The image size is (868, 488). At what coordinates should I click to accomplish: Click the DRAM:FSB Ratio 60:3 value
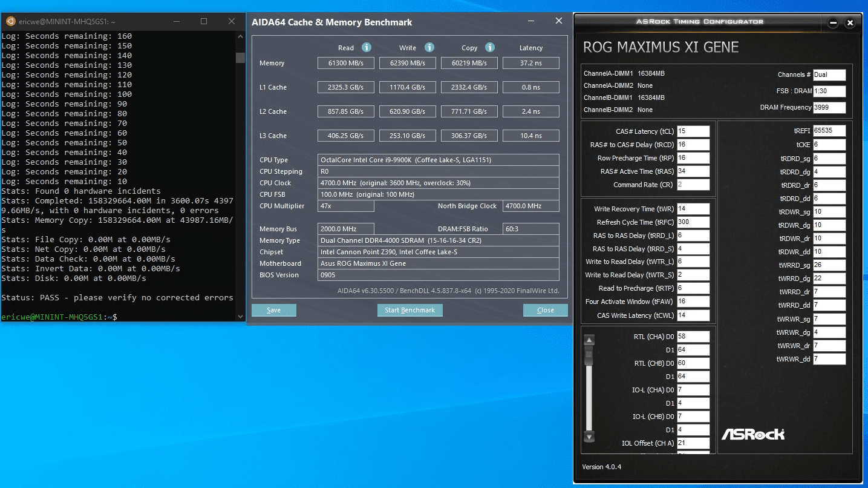click(x=531, y=229)
